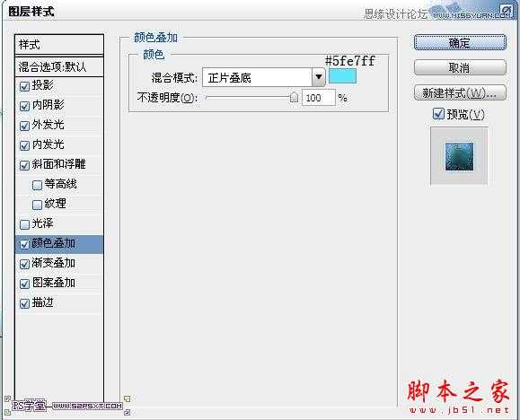Enable the 光泽 satin checkbox
The image size is (520, 420).
coord(24,224)
